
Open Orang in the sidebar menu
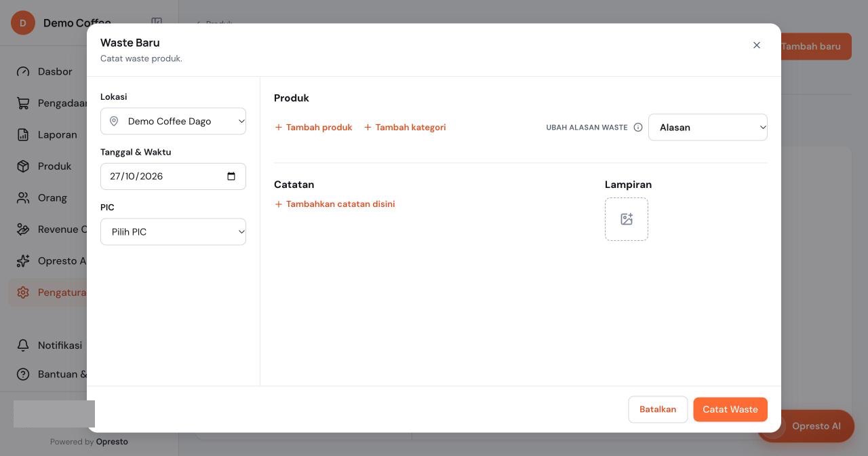[52, 198]
